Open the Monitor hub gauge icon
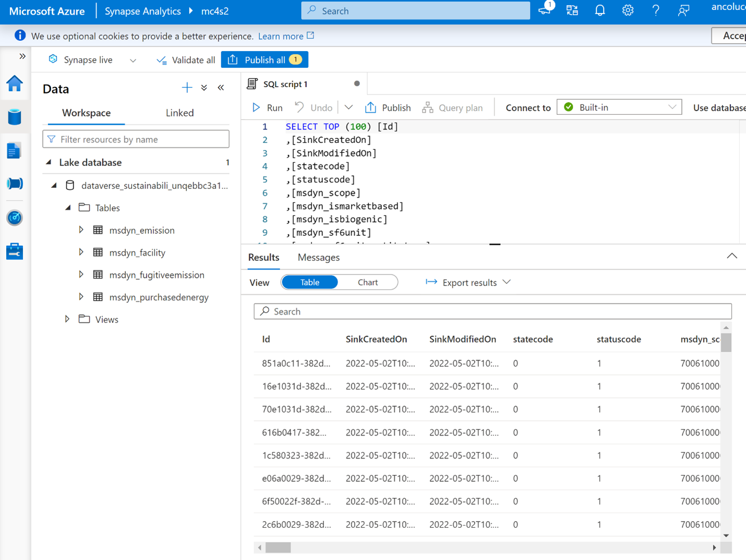 [15, 218]
